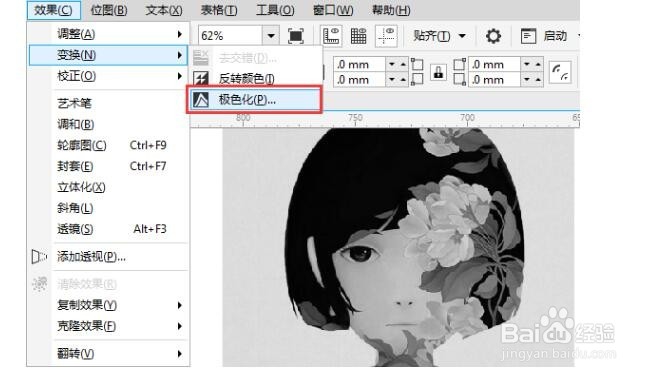Image resolution: width=653 pixels, height=377 pixels.
Task: Expand the 调整(A) submenu
Action: click(x=108, y=34)
